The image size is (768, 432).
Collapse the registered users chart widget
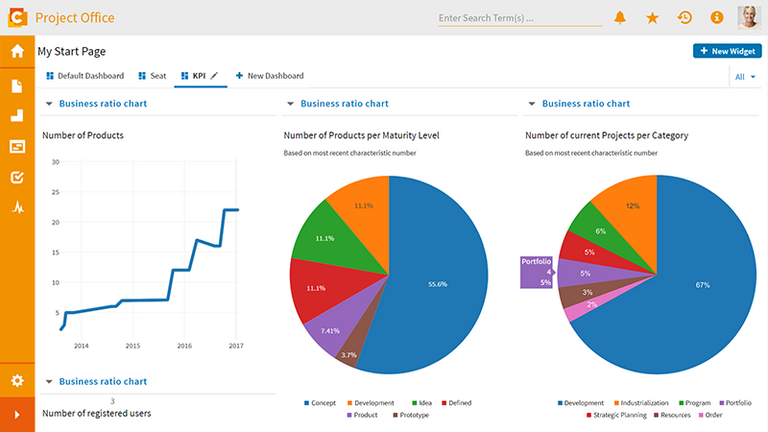click(x=48, y=382)
